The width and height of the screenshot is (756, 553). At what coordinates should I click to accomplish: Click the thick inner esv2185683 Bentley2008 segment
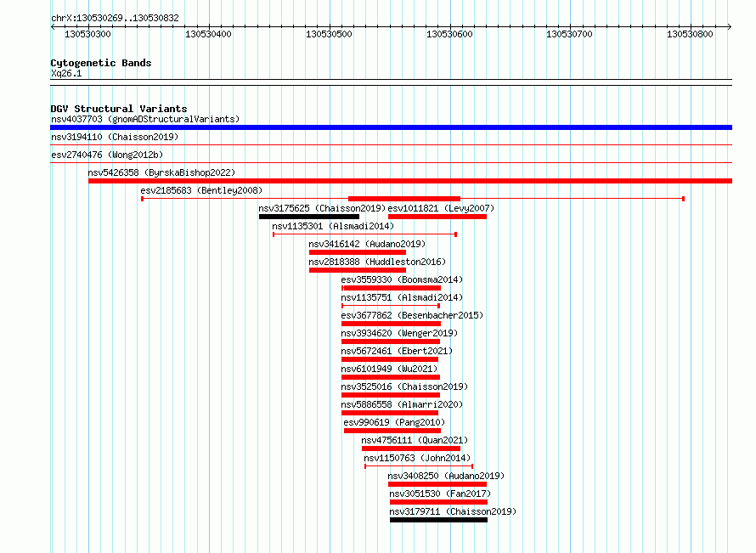(x=404, y=199)
